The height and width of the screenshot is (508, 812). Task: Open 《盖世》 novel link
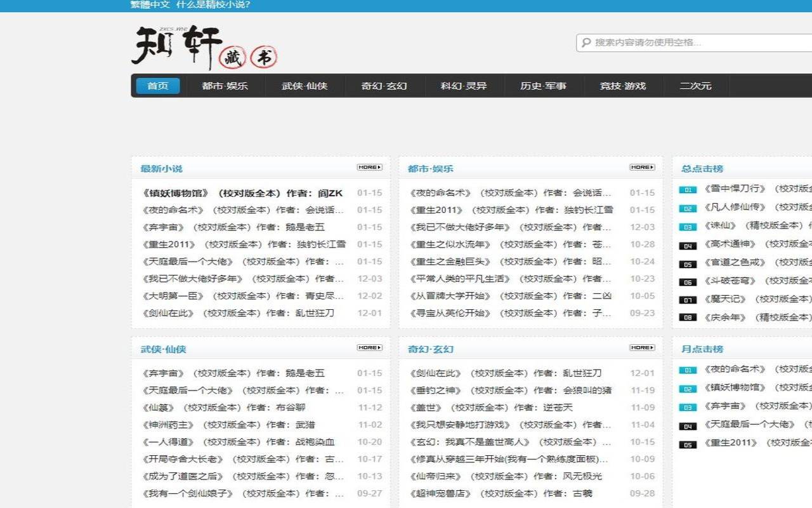(x=491, y=408)
